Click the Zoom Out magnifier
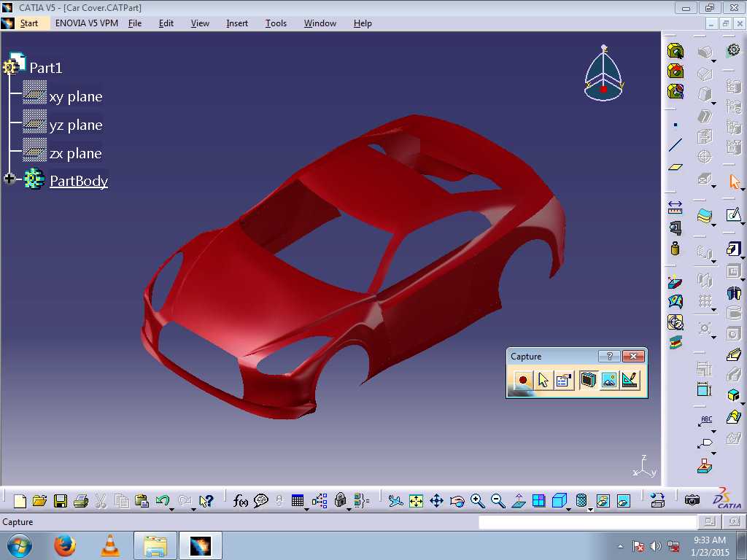The image size is (747, 560). 498,501
